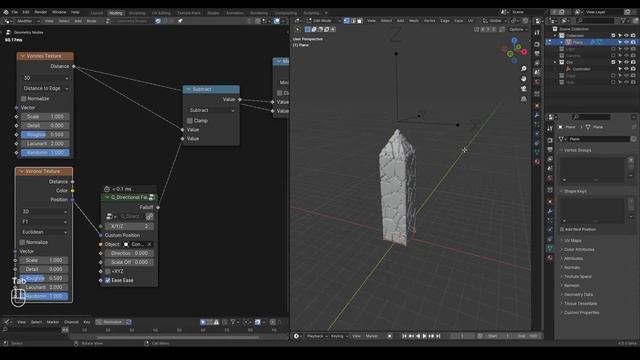Open the Window menu
The width and height of the screenshot is (640, 360).
(59, 12)
